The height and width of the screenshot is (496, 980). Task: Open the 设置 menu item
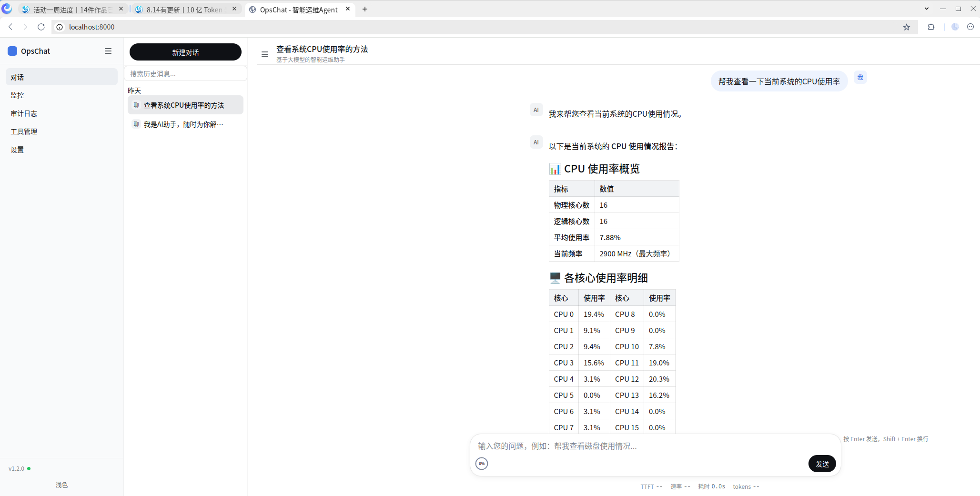click(x=61, y=150)
